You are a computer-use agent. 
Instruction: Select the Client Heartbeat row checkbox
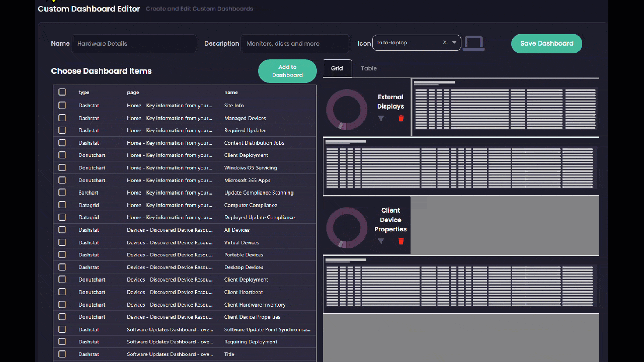[62, 292]
